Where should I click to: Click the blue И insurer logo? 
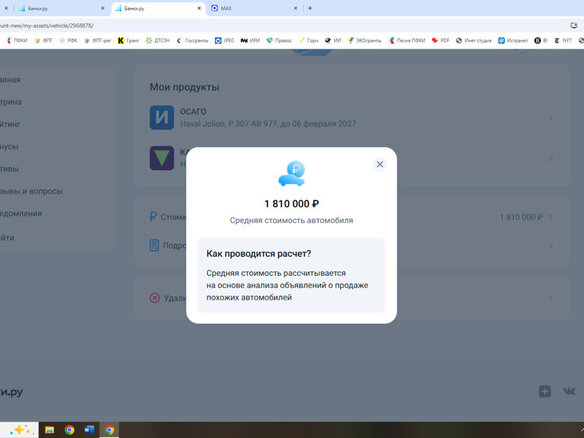[162, 117]
